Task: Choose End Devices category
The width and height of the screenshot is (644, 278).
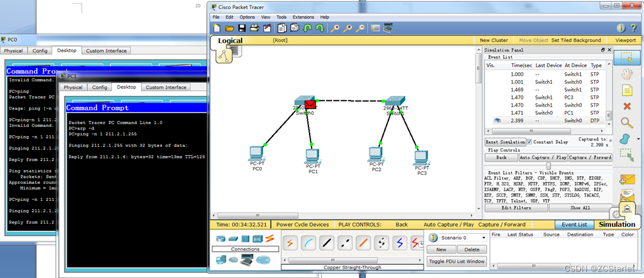Action: click(x=221, y=260)
